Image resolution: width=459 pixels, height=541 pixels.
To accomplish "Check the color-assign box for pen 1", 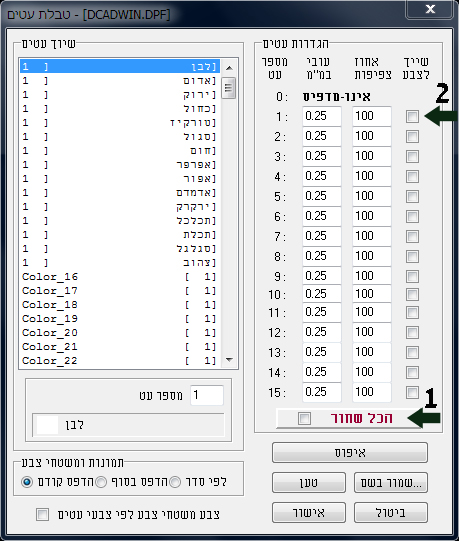I will [x=412, y=116].
